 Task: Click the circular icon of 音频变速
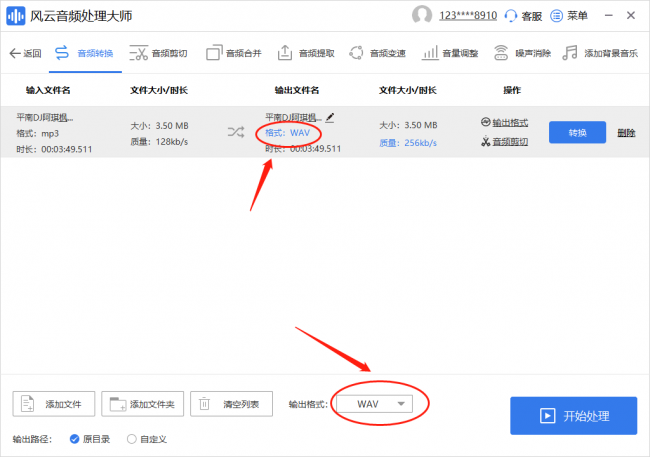click(356, 53)
